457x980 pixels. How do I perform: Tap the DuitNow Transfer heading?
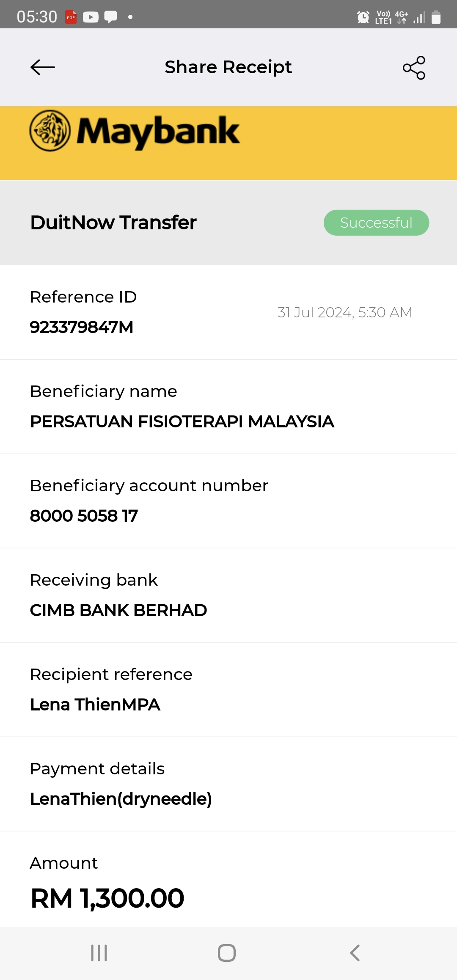[x=113, y=223]
